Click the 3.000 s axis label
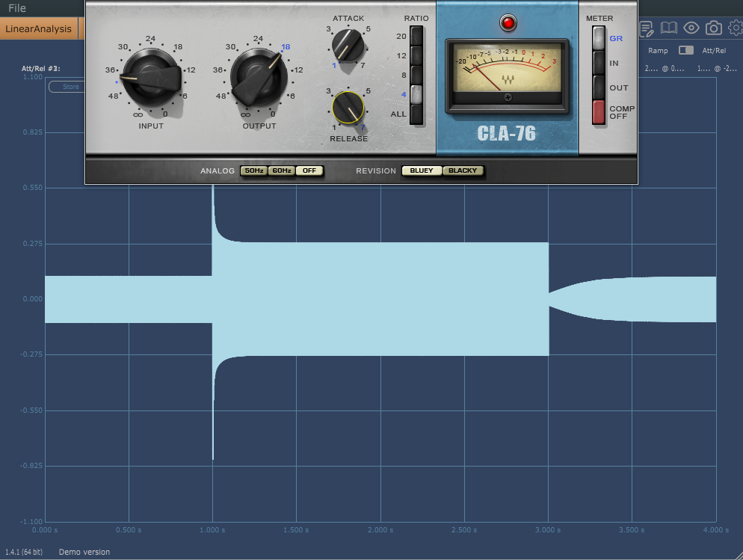 pos(548,529)
